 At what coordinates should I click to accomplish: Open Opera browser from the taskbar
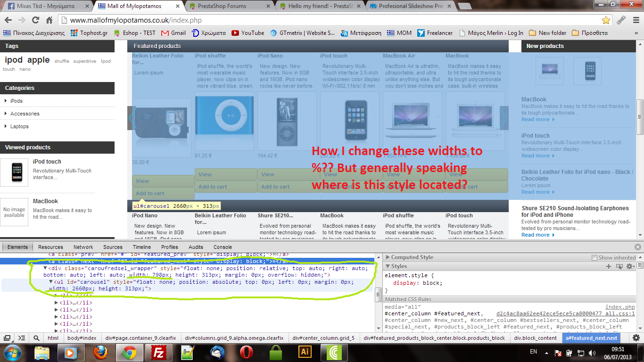pos(247,353)
